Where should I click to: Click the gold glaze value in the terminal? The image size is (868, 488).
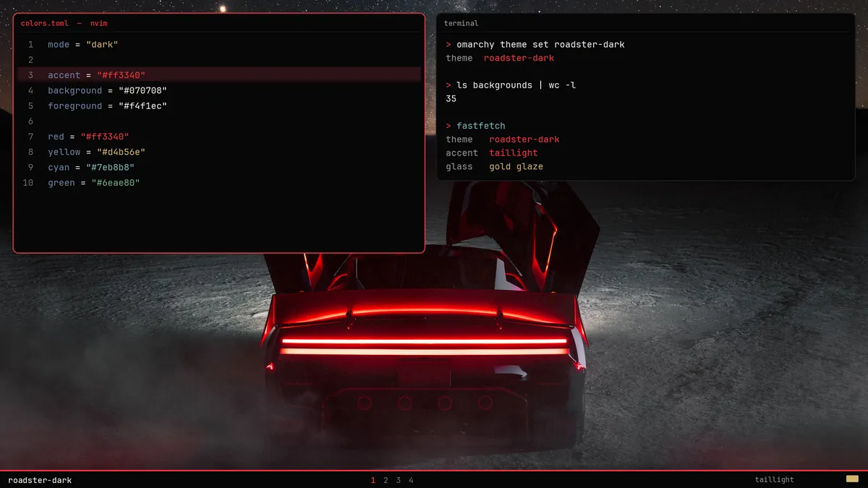point(516,167)
